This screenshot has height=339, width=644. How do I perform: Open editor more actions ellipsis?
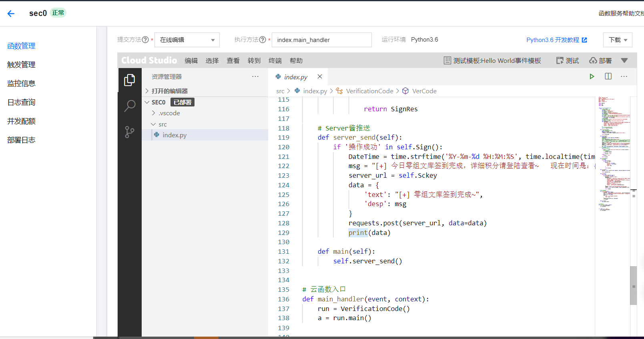point(624,76)
